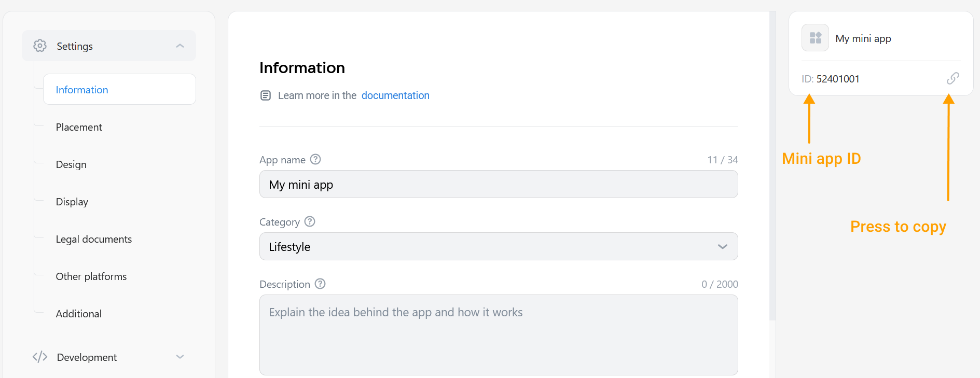Click the Development code brackets icon
The image size is (980, 378).
click(40, 357)
